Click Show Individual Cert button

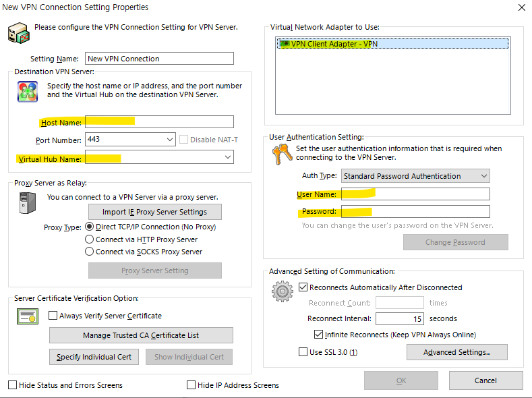coord(189,357)
